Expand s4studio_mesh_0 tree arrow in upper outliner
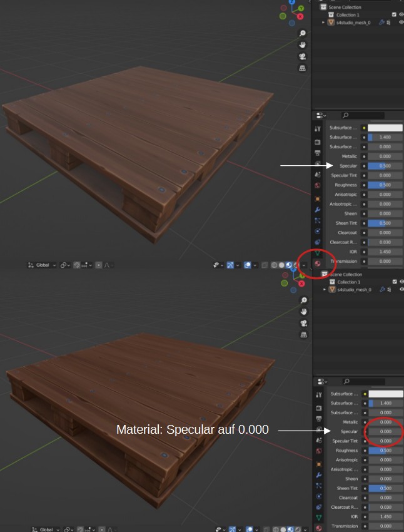The image size is (404, 532). [323, 23]
